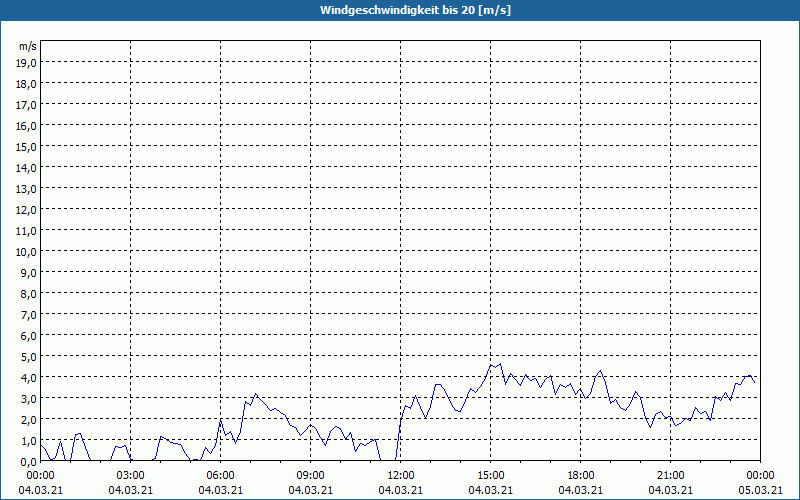The width and height of the screenshot is (800, 500).
Task: Click the '06:00' time axis label
Action: pos(220,476)
